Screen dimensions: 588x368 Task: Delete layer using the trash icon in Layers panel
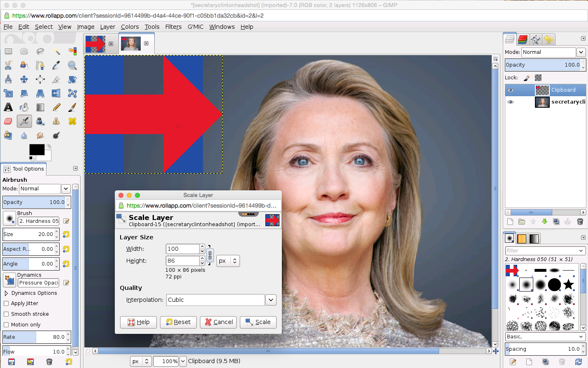pyautogui.click(x=580, y=222)
